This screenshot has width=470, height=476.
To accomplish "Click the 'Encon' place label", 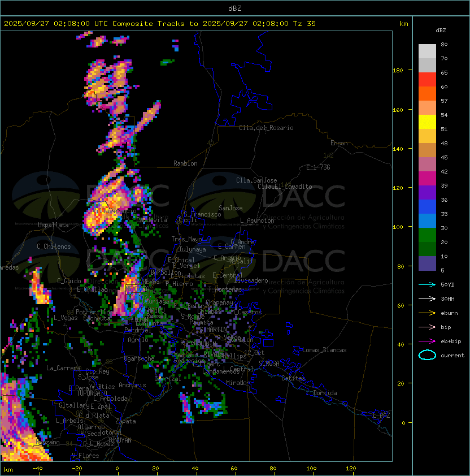I will pos(339,143).
